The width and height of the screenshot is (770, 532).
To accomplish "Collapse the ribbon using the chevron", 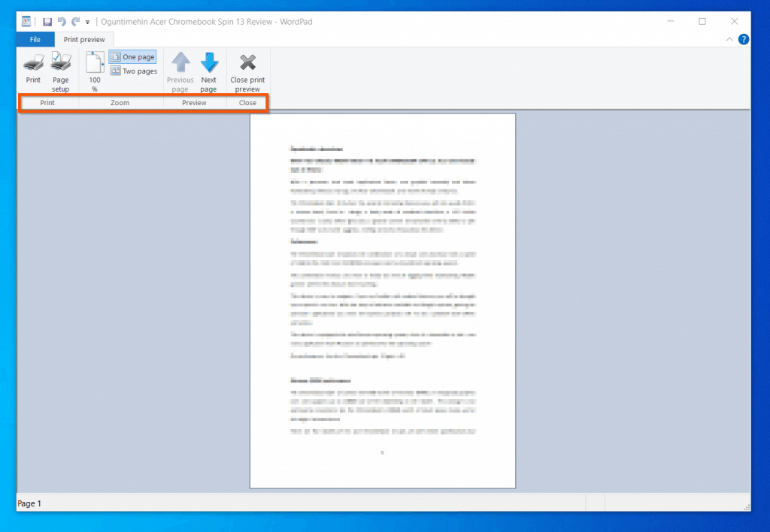I will [x=728, y=39].
